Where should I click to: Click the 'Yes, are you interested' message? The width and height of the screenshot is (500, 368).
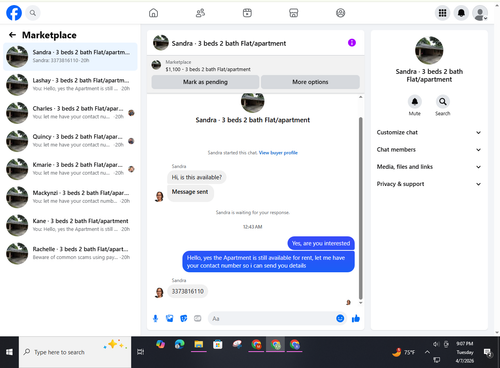click(321, 243)
